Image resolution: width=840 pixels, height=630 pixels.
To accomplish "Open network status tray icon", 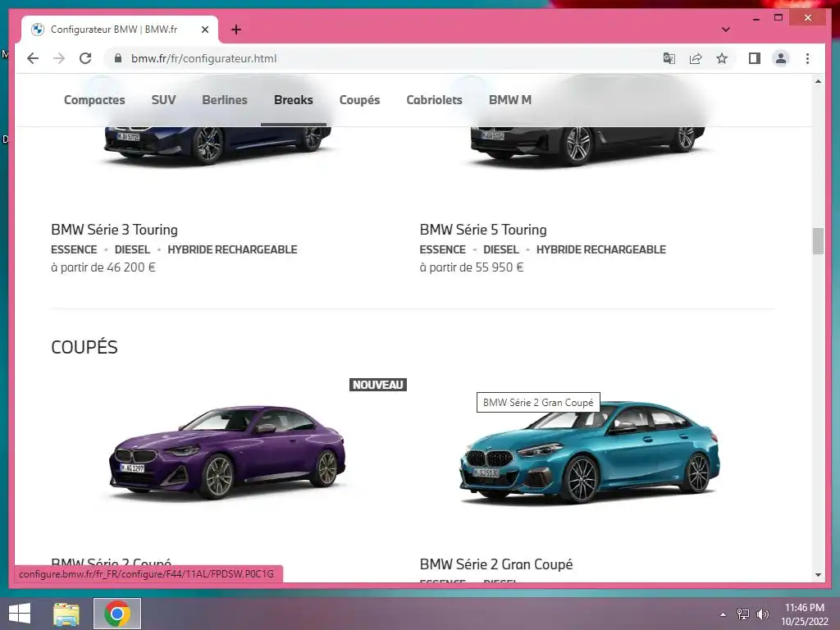I will 743,614.
